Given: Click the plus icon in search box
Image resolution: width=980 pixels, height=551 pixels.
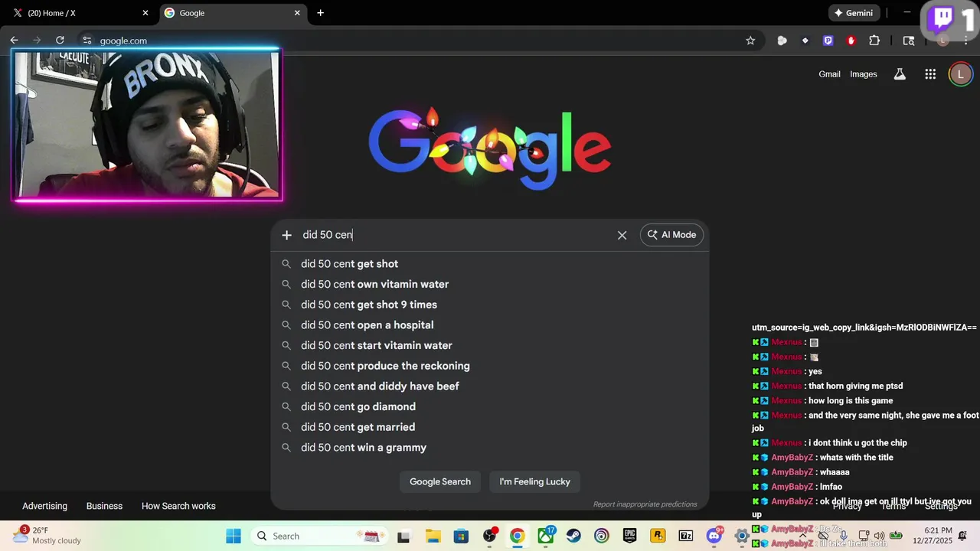Looking at the screenshot, I should (286, 235).
